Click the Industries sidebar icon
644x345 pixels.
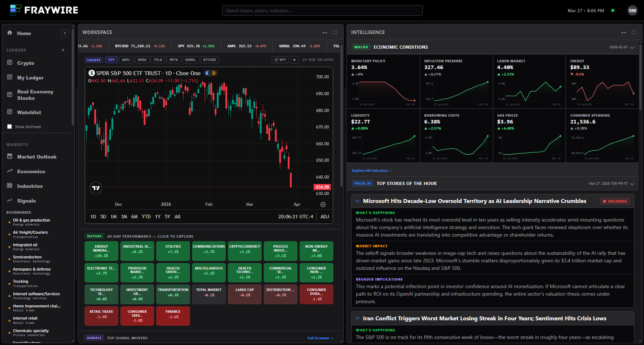coord(10,186)
